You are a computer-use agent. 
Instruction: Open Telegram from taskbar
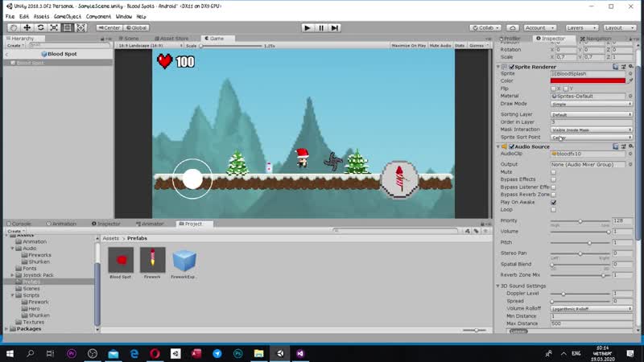[217, 353]
